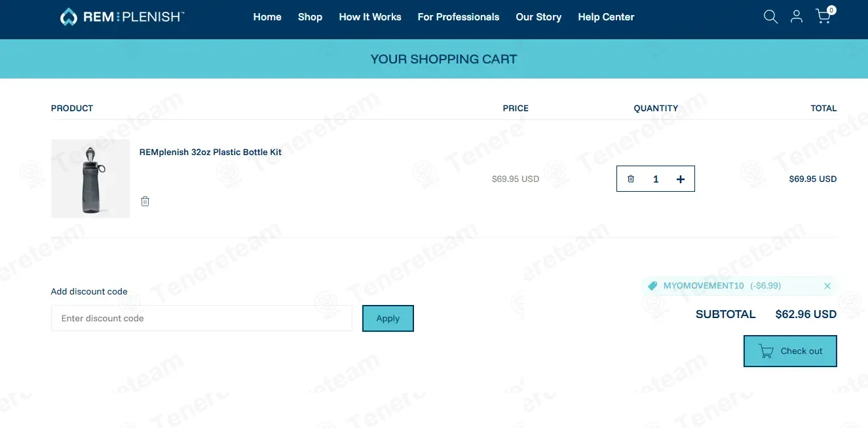Open the Shop menu item
The image size is (868, 428).
[310, 17]
